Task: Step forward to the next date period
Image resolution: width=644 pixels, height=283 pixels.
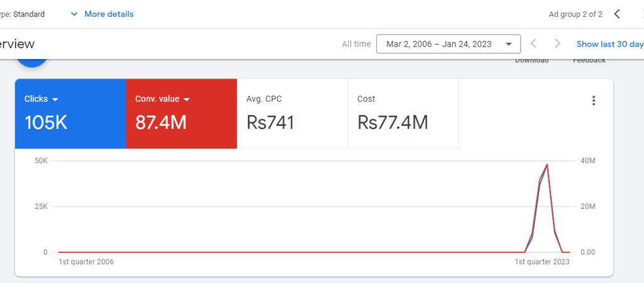Action: coord(557,44)
